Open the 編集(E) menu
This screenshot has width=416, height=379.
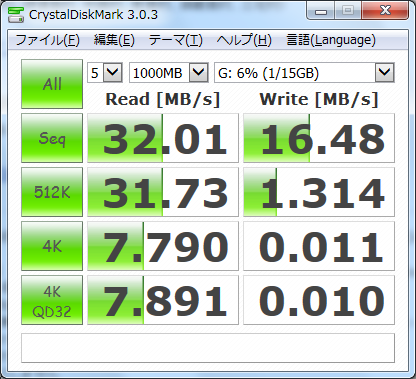(114, 40)
